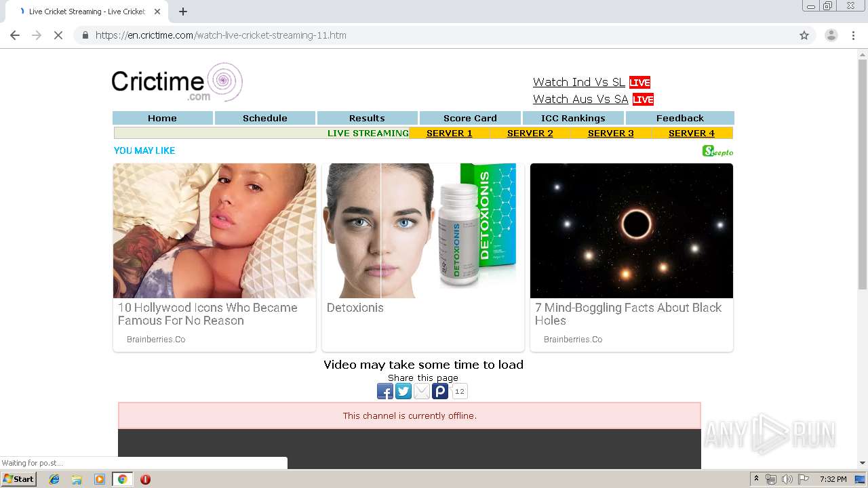The height and width of the screenshot is (488, 868).
Task: Switch to SERVER 1 stream
Action: pyautogui.click(x=450, y=133)
